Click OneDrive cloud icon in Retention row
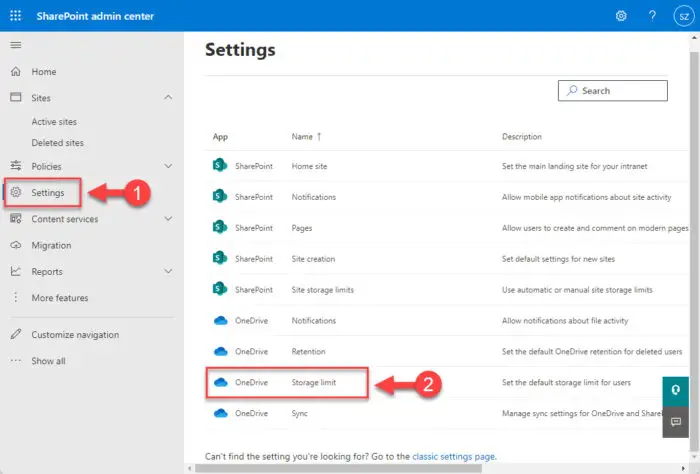This screenshot has height=474, width=700. coord(221,351)
